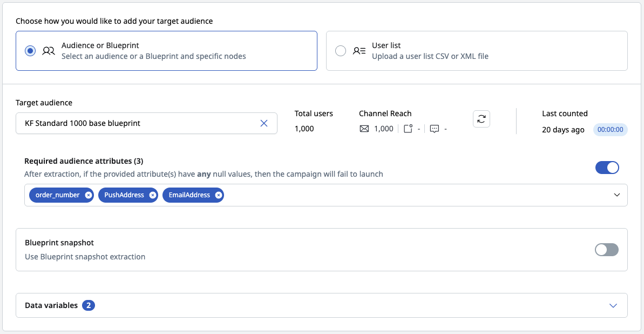The height and width of the screenshot is (334, 644).
Task: Click the Data variables count badge 2
Action: click(89, 305)
